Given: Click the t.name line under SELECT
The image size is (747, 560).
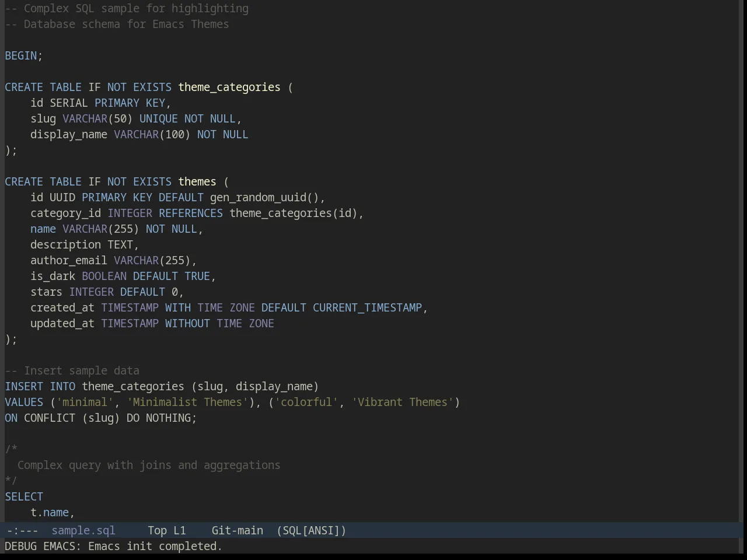Looking at the screenshot, I should click(x=53, y=513).
